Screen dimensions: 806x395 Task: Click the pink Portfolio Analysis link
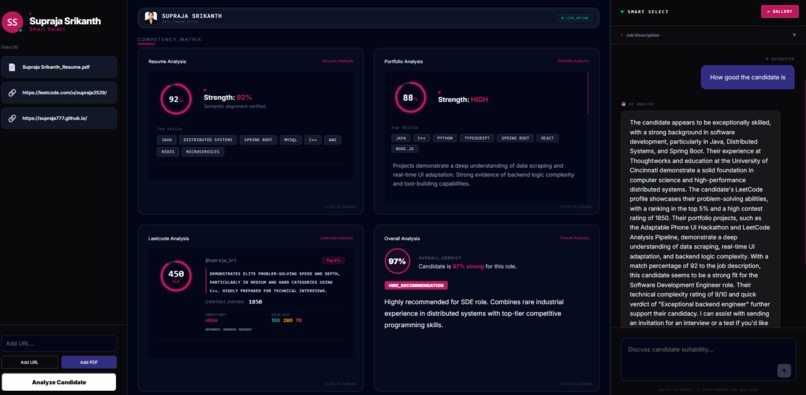click(x=573, y=61)
